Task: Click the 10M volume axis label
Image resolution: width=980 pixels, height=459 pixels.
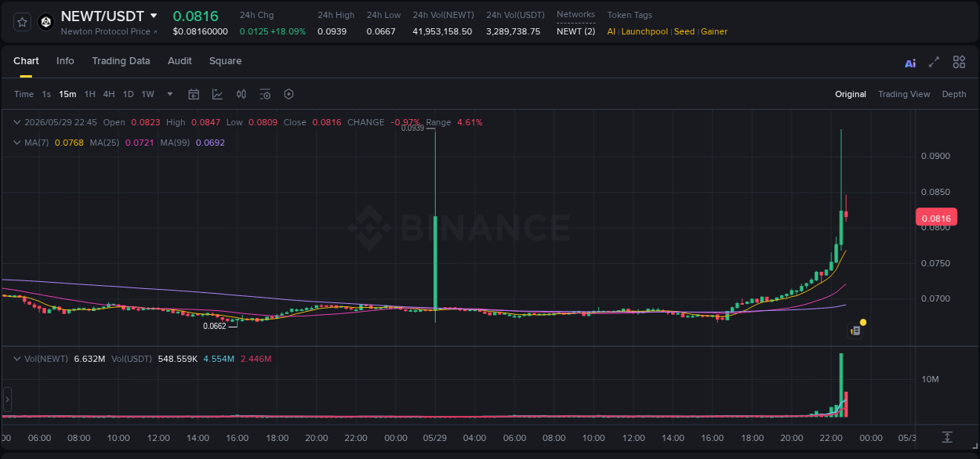Action: (930, 379)
